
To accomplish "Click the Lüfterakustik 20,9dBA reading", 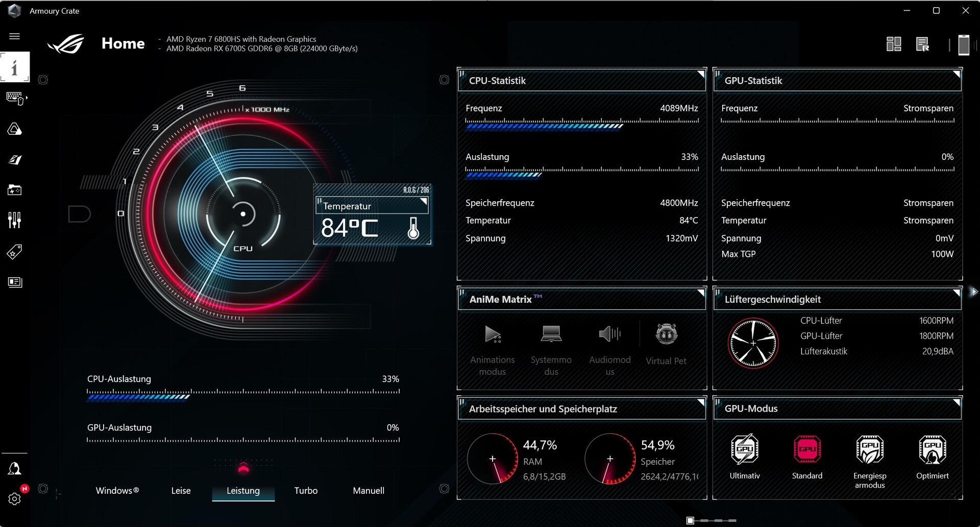I will [938, 351].
